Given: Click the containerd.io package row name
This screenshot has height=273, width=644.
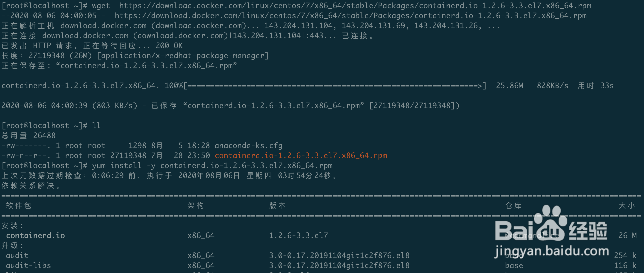Looking at the screenshot, I should 35,235.
